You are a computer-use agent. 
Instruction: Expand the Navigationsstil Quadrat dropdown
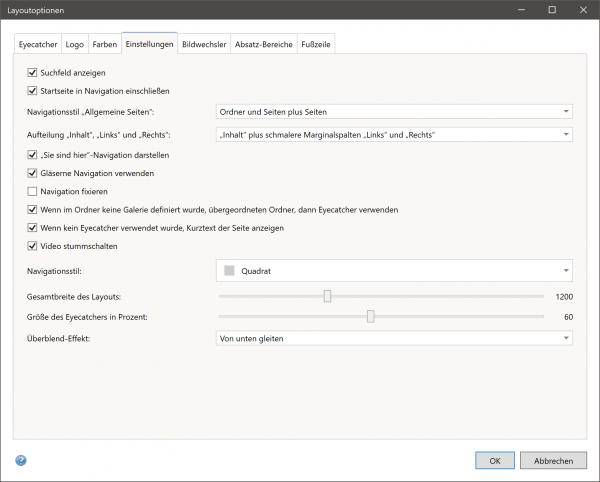[x=394, y=271]
